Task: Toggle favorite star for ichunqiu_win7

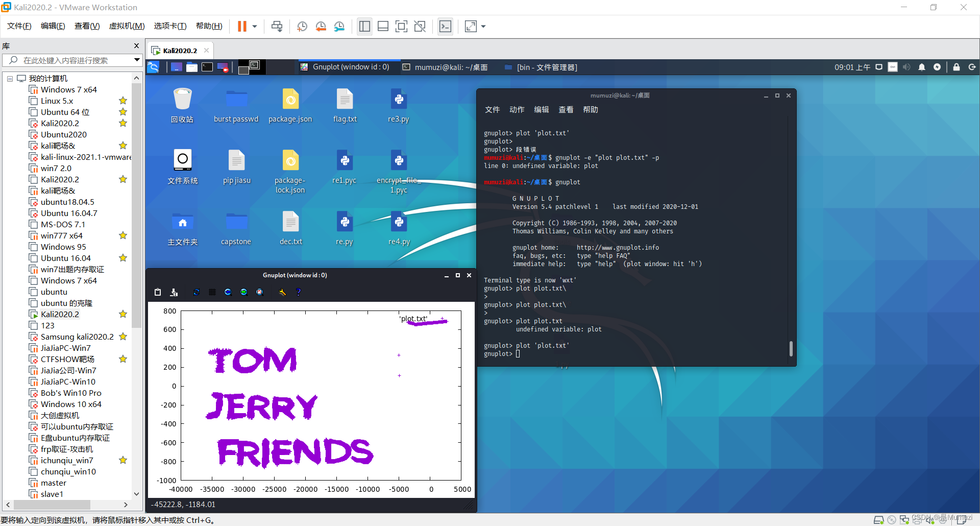Action: 123,461
